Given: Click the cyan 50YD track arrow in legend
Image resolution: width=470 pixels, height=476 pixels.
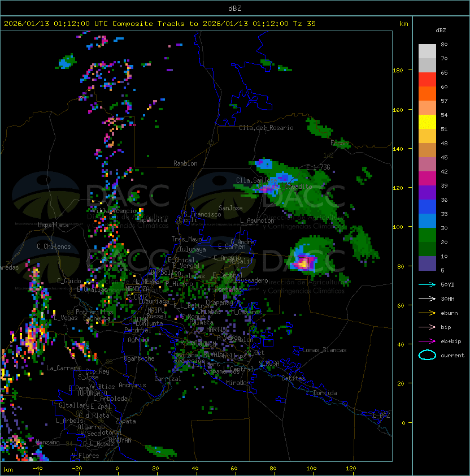Looking at the screenshot, I should tap(427, 284).
